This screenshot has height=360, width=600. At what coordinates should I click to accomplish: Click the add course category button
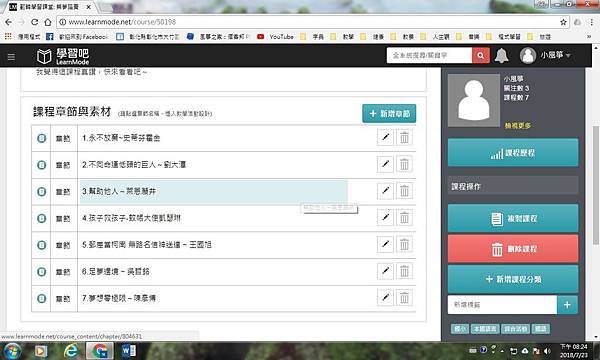pos(513,279)
